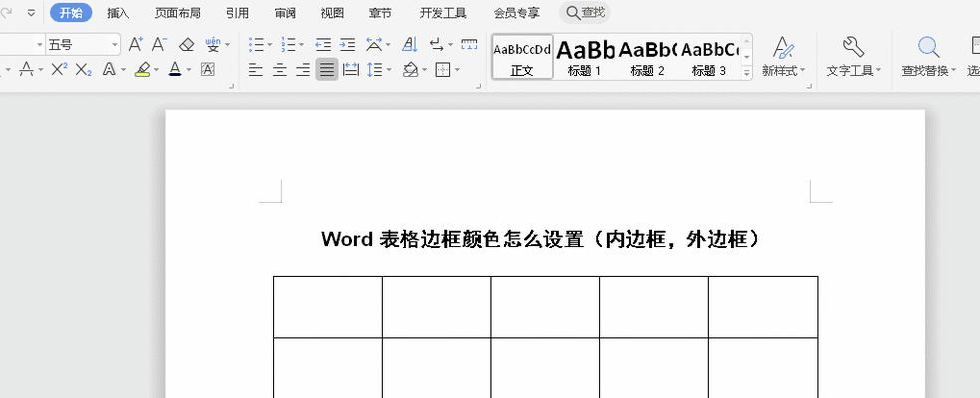Screen dimensions: 980x398
Task: Switch to the 开发工具 tab
Action: coord(443,13)
